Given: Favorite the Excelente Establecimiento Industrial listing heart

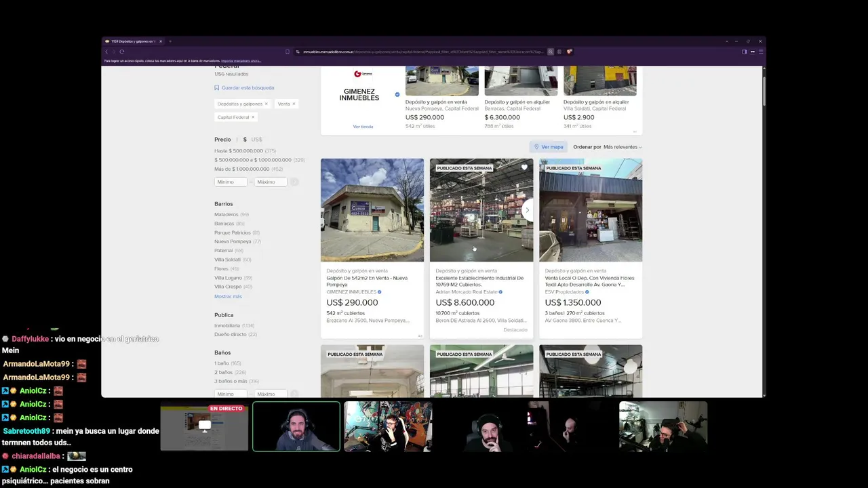Looking at the screenshot, I should (x=524, y=167).
